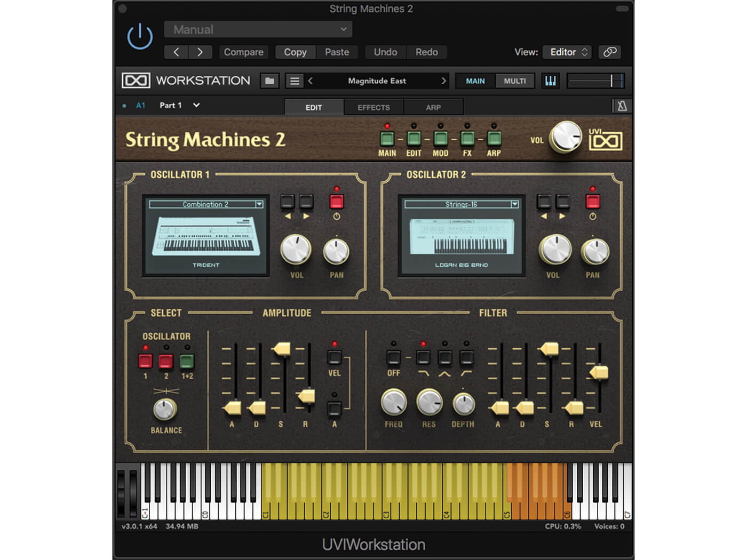Screen dimensions: 747x560
Task: Select the low-pass filter type button
Action: [423, 357]
